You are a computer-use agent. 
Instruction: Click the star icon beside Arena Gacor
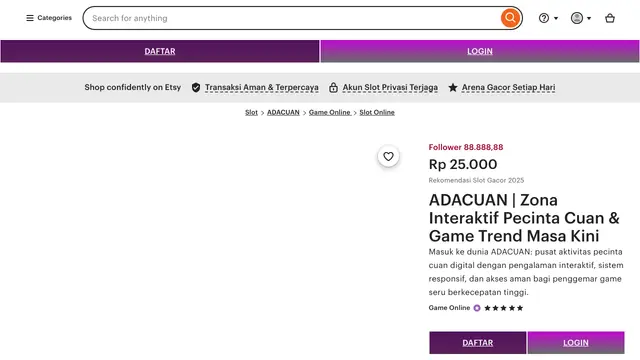[453, 87]
